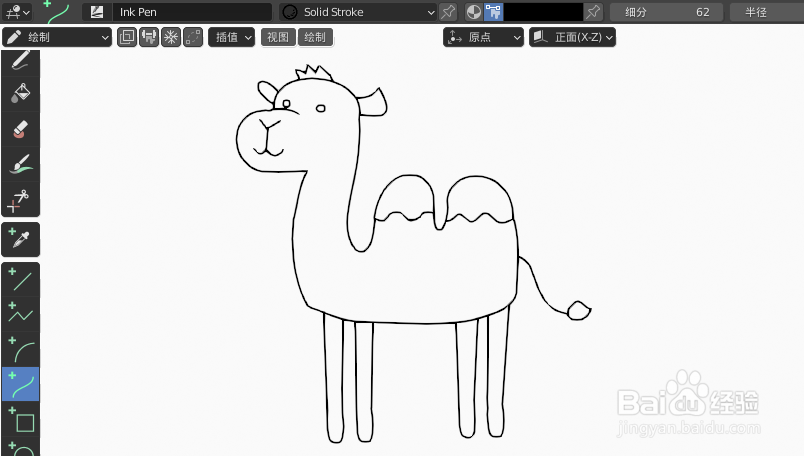Viewport: 804px width, 456px height.
Task: Click the active curve tool icon in header
Action: click(x=57, y=12)
